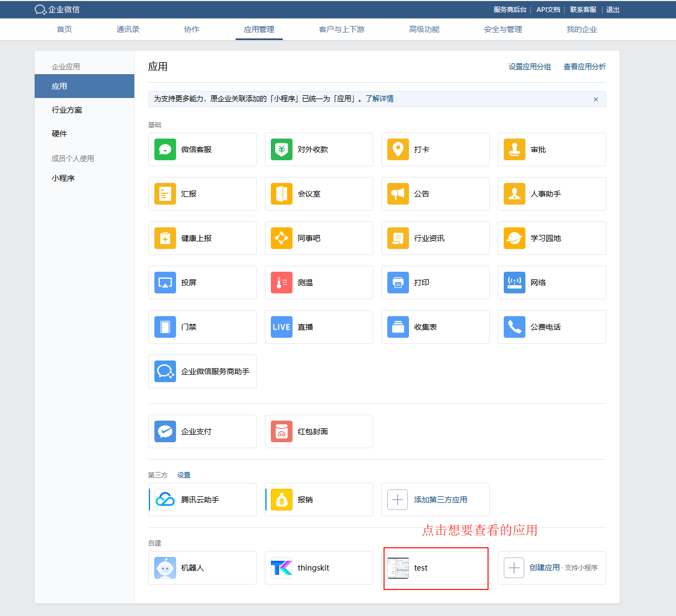Image resolution: width=676 pixels, height=616 pixels.
Task: Click the 对外收款 shield icon
Action: [282, 149]
